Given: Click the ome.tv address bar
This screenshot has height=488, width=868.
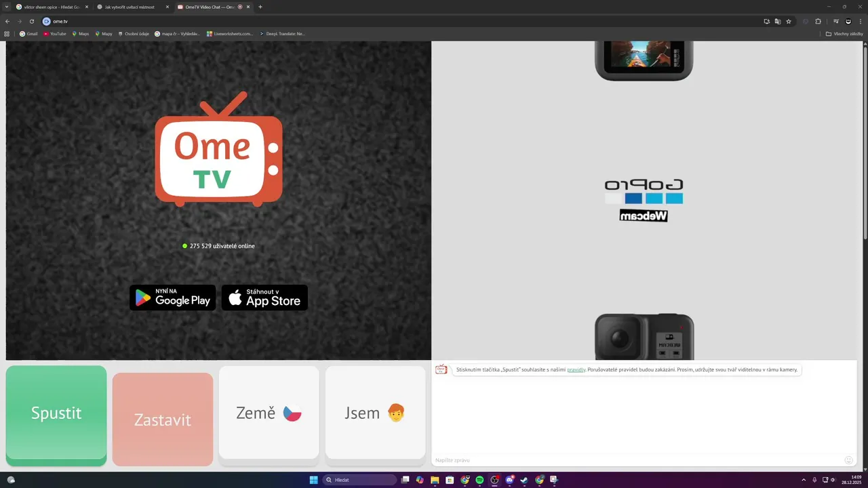Looking at the screenshot, I should pyautogui.click(x=400, y=21).
